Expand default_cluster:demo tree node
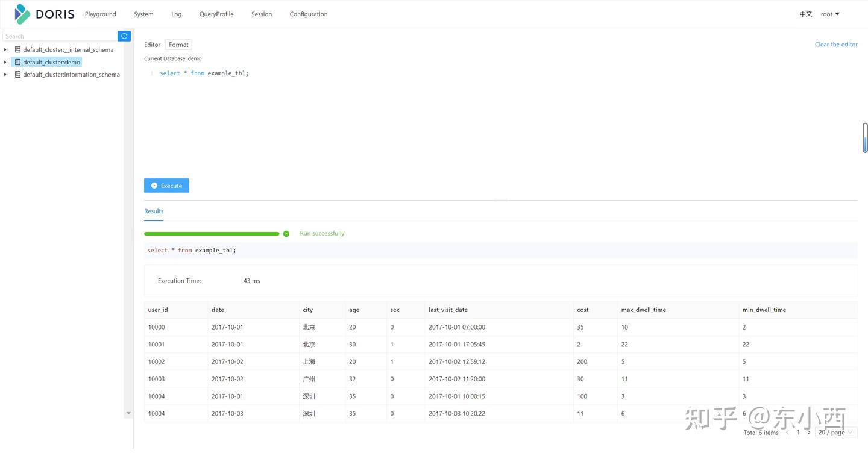The image size is (868, 453). [5, 62]
